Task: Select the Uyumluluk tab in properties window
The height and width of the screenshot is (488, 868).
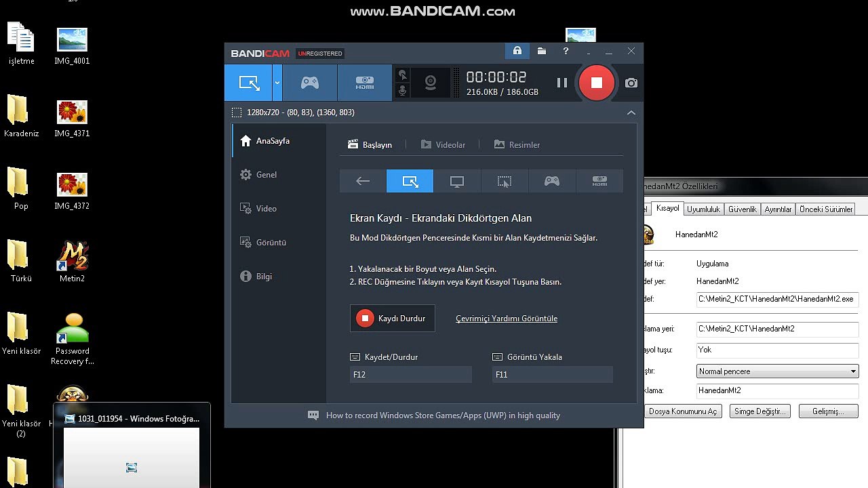Action: pyautogui.click(x=703, y=209)
